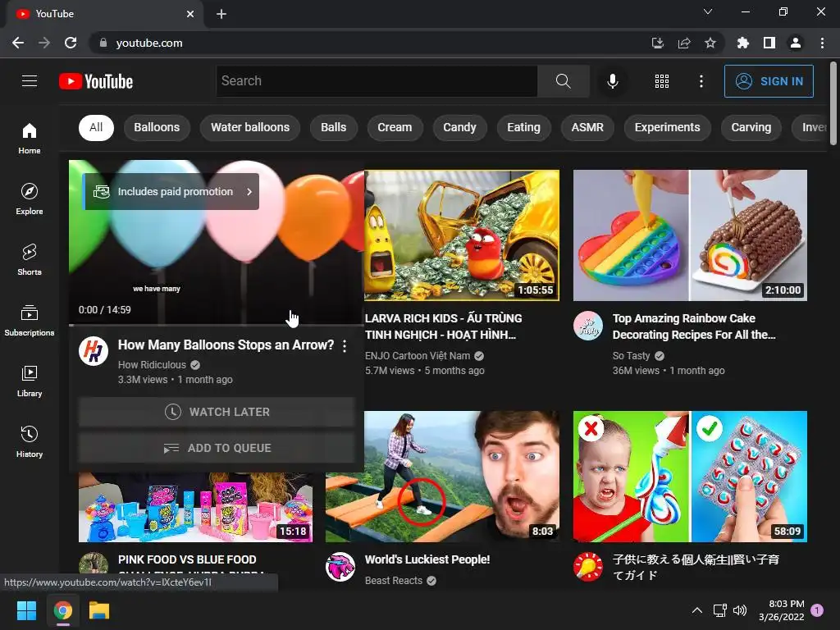Viewport: 840px width, 630px height.
Task: Select the Cream filter chip
Action: [x=395, y=127]
